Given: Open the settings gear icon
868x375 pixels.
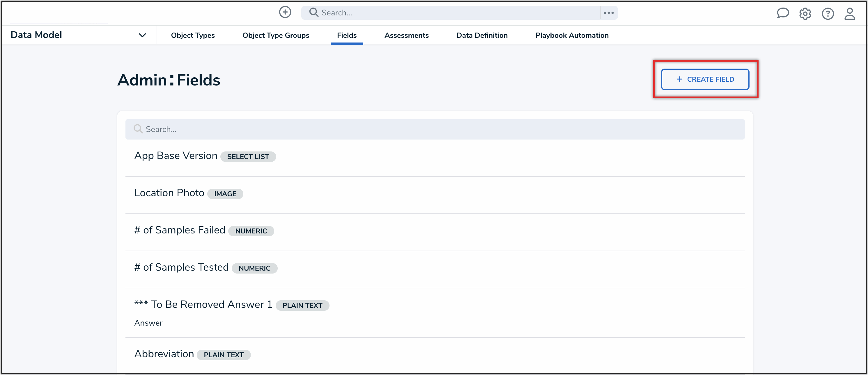Looking at the screenshot, I should 805,13.
